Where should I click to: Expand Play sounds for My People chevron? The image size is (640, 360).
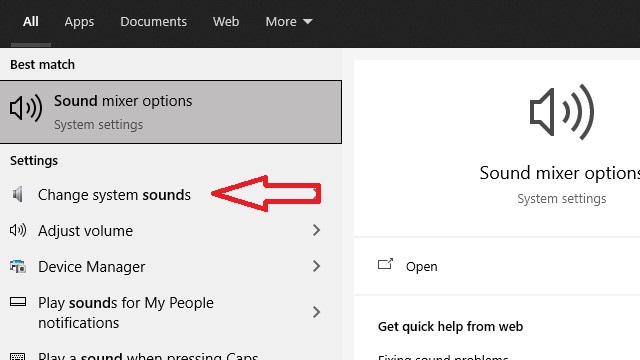click(x=316, y=312)
